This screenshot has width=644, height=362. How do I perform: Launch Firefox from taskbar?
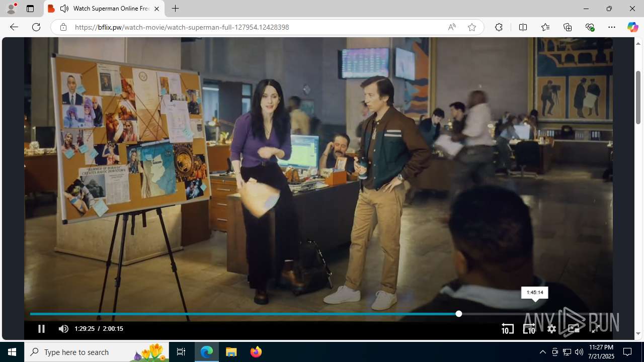256,352
